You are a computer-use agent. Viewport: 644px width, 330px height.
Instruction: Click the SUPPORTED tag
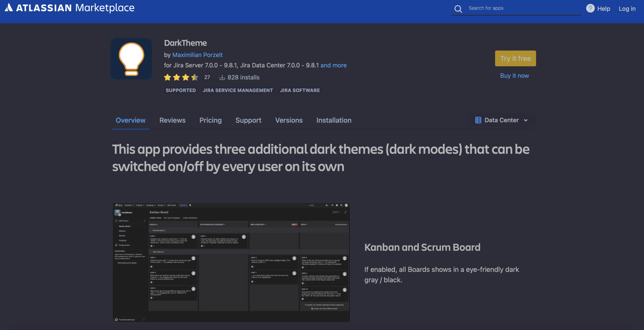click(x=181, y=90)
